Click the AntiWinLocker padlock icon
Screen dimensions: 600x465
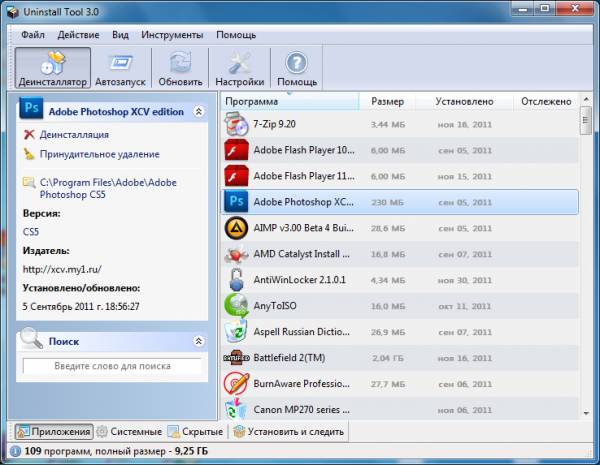236,279
